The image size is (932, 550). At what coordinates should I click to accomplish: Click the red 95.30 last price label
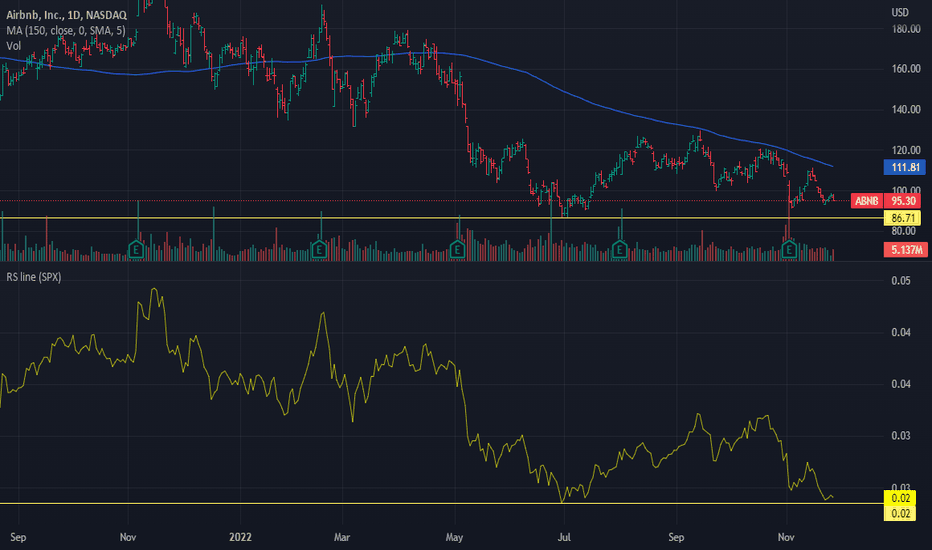coord(903,201)
